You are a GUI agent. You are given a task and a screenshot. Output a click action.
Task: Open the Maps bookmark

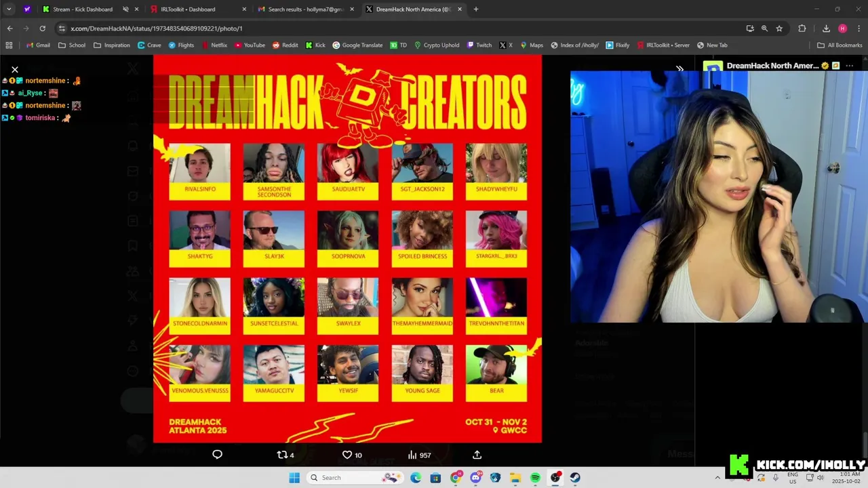pyautogui.click(x=532, y=45)
